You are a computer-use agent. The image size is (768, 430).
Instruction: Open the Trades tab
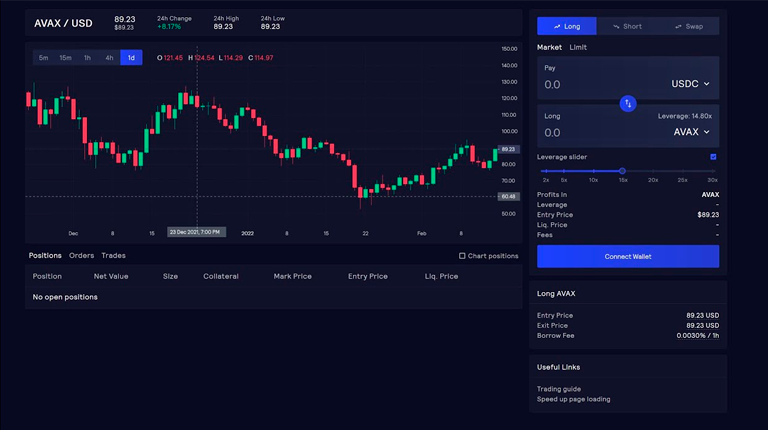tap(113, 256)
